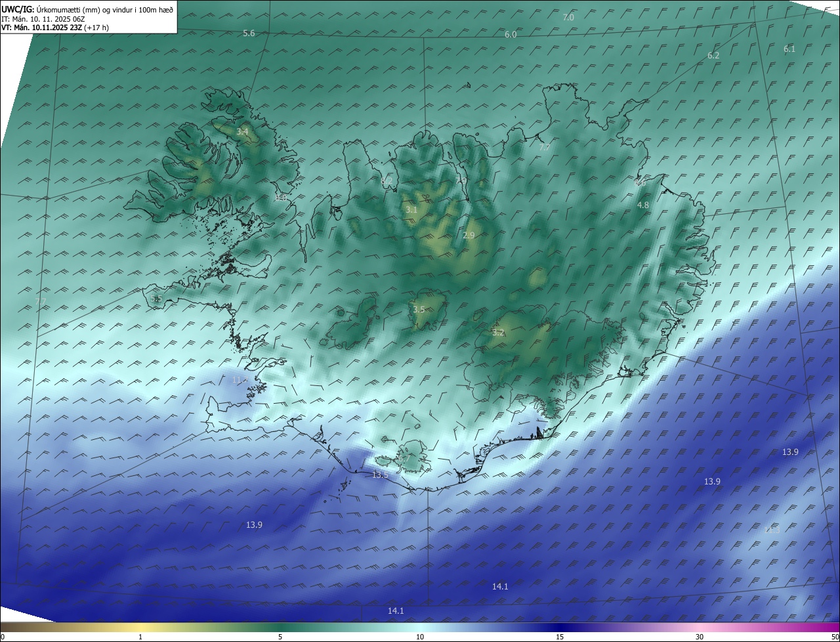Viewport: 840px width, 642px height.
Task: Click the 13.9 label southwest of Iceland
Action: point(255,525)
